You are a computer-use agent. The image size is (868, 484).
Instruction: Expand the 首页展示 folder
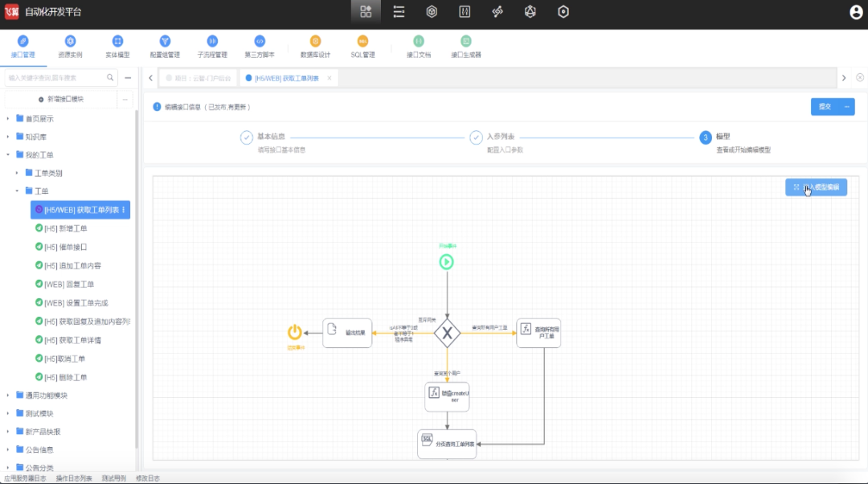tap(8, 118)
